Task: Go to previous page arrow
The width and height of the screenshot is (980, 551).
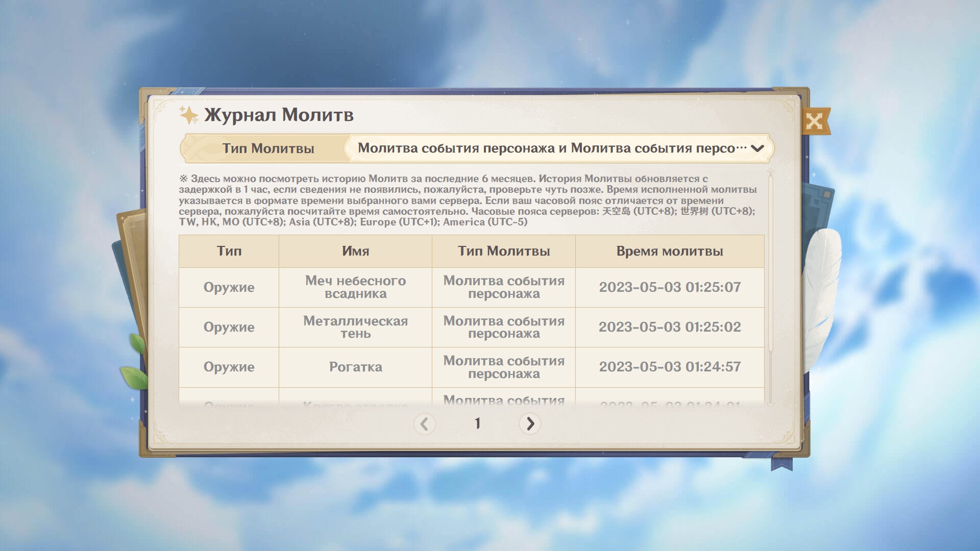Action: pos(424,423)
